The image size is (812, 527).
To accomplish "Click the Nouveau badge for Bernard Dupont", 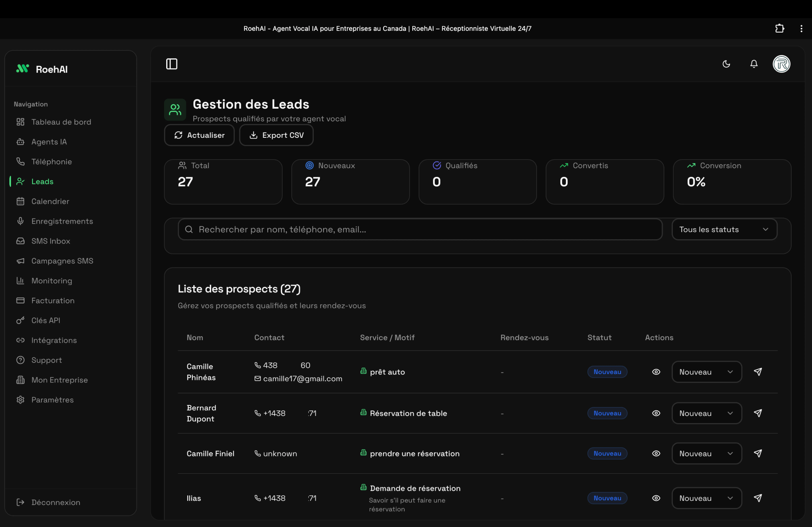I will (607, 413).
